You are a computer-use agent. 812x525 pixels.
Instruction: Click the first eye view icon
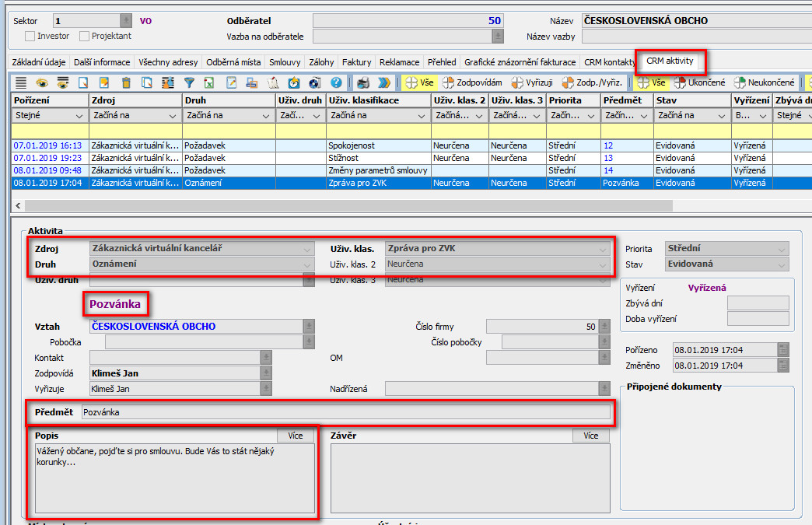[x=42, y=82]
